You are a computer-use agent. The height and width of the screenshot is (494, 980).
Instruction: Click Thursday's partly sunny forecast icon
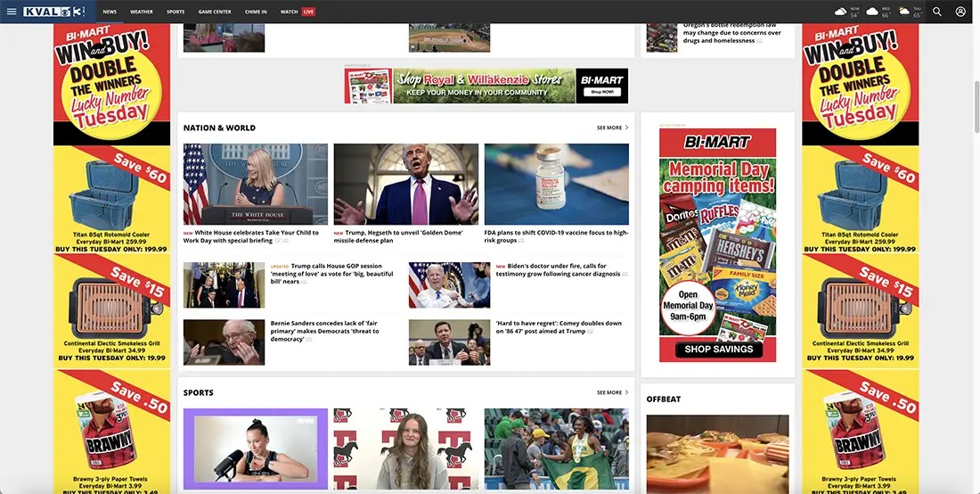903,12
